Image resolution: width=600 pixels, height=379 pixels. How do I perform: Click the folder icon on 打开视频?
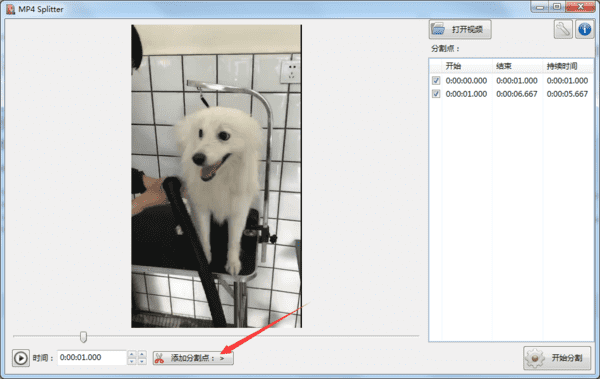(439, 29)
